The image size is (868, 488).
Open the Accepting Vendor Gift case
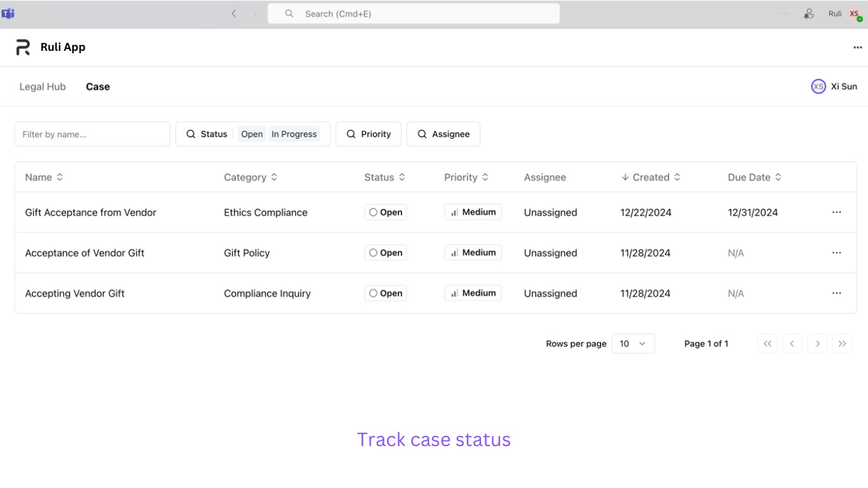click(x=75, y=293)
